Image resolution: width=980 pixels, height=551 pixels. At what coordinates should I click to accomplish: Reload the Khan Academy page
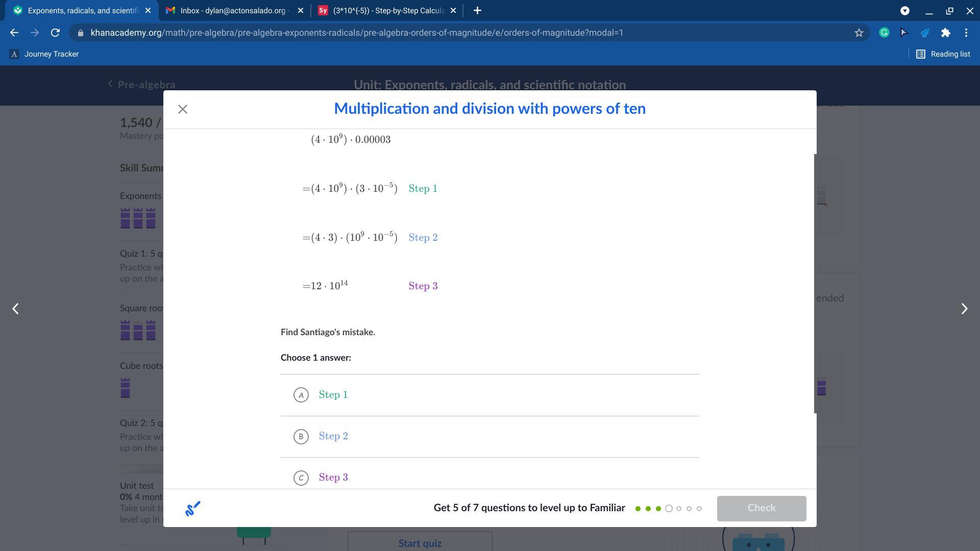(55, 33)
